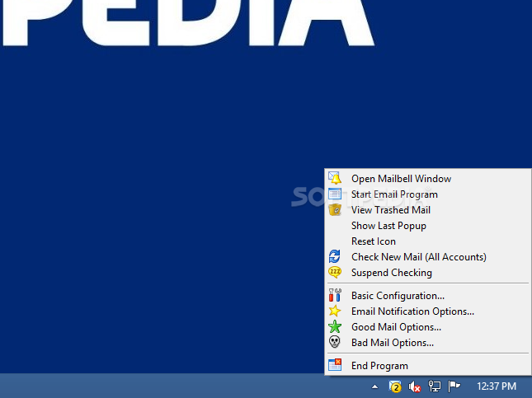Click the skull icon for Bad Mail Options
Image resolution: width=532 pixels, height=398 pixels.
pos(335,342)
